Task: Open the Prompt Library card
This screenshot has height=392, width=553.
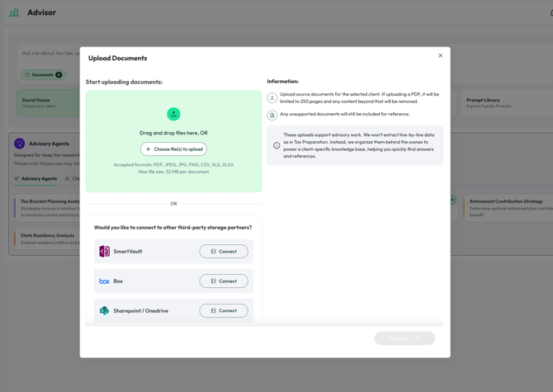Action: [x=507, y=102]
